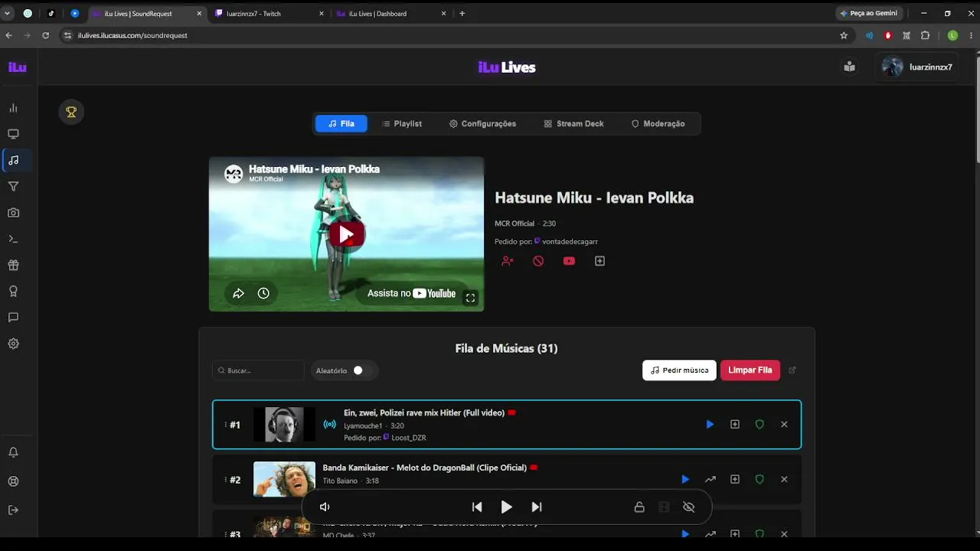Open the monitor icon in left sidebar
This screenshot has width=980, height=551.
pos(13,134)
